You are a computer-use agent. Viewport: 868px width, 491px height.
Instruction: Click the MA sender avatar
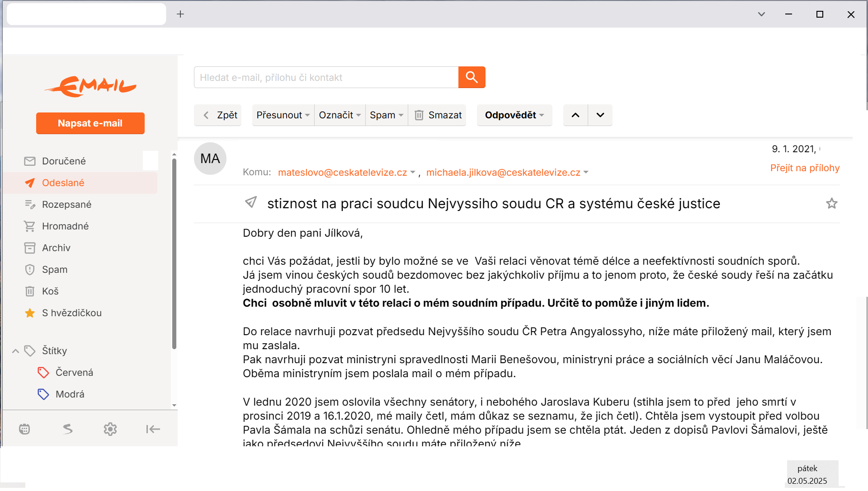click(x=210, y=159)
